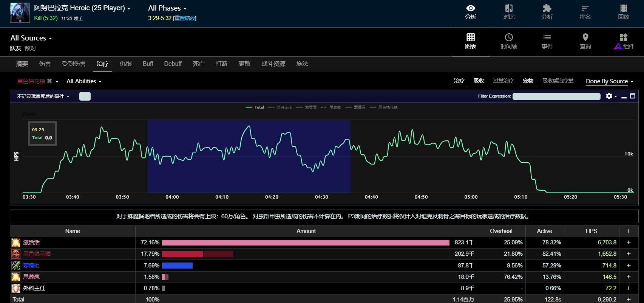Click the 蒙懵妲 row class icon
Viewport: 644px width, 303px height.
16,266
